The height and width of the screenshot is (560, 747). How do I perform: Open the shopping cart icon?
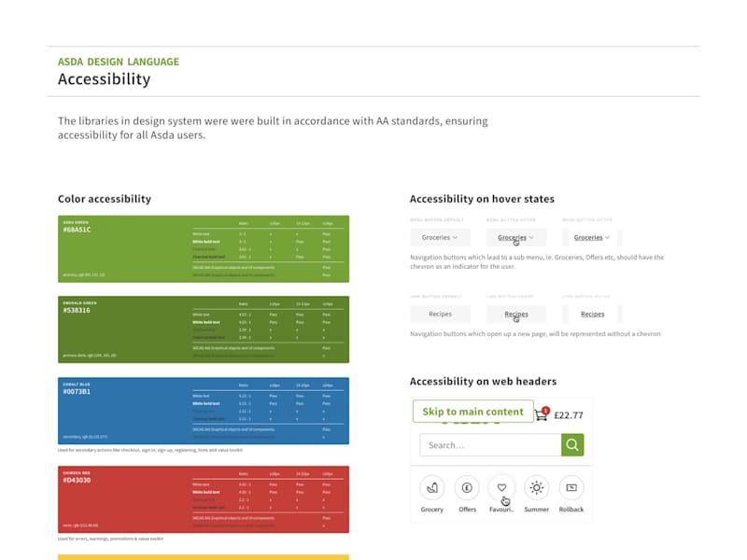[541, 415]
